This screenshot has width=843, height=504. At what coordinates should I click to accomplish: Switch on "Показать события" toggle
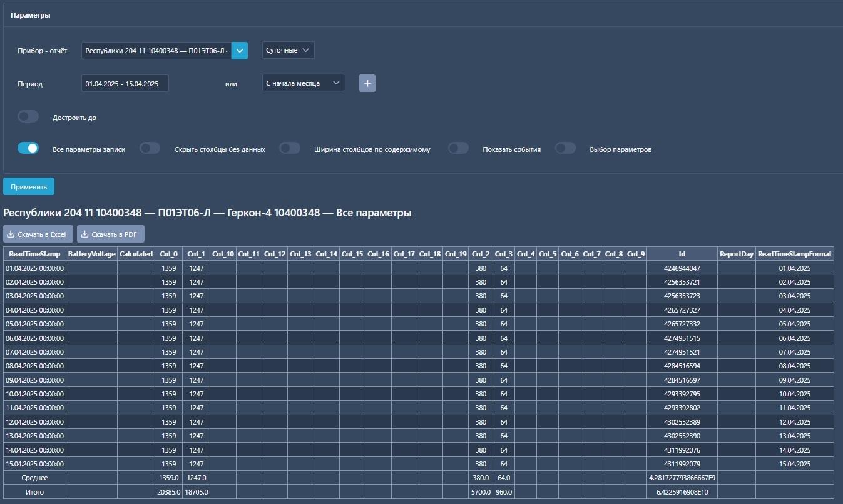pyautogui.click(x=458, y=149)
